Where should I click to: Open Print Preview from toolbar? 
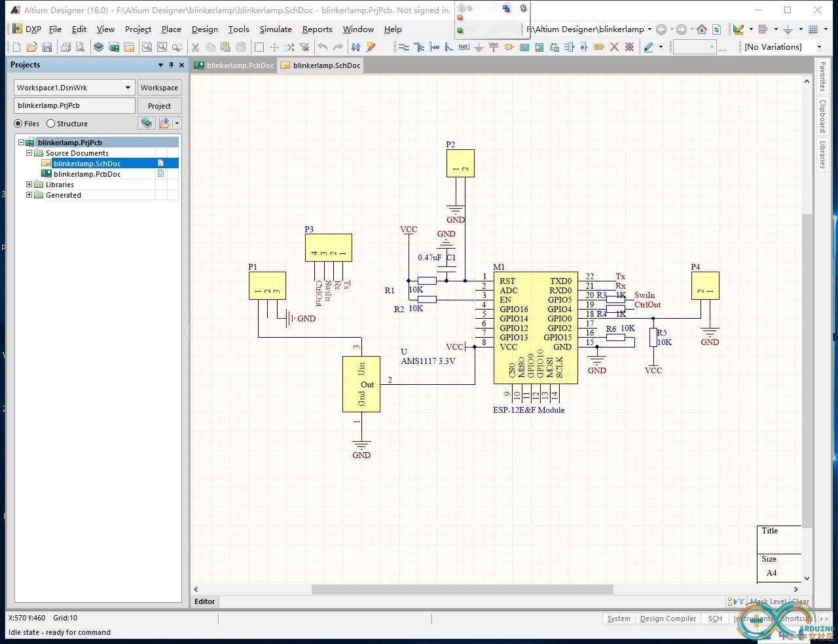coord(80,47)
